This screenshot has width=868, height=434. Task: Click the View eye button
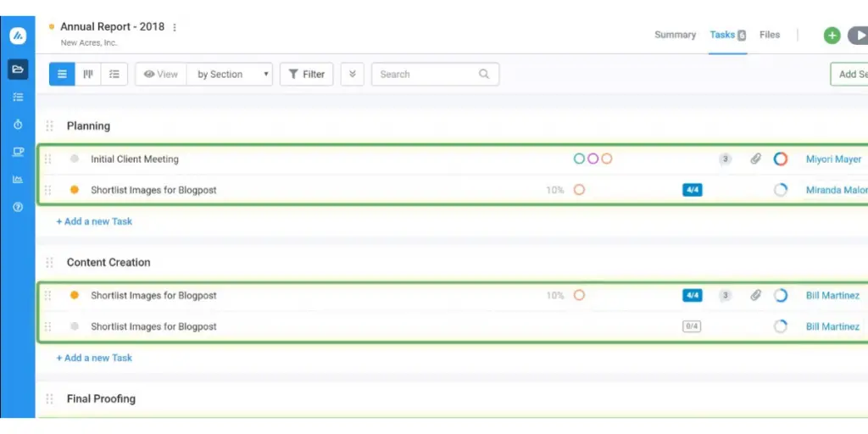click(x=161, y=75)
